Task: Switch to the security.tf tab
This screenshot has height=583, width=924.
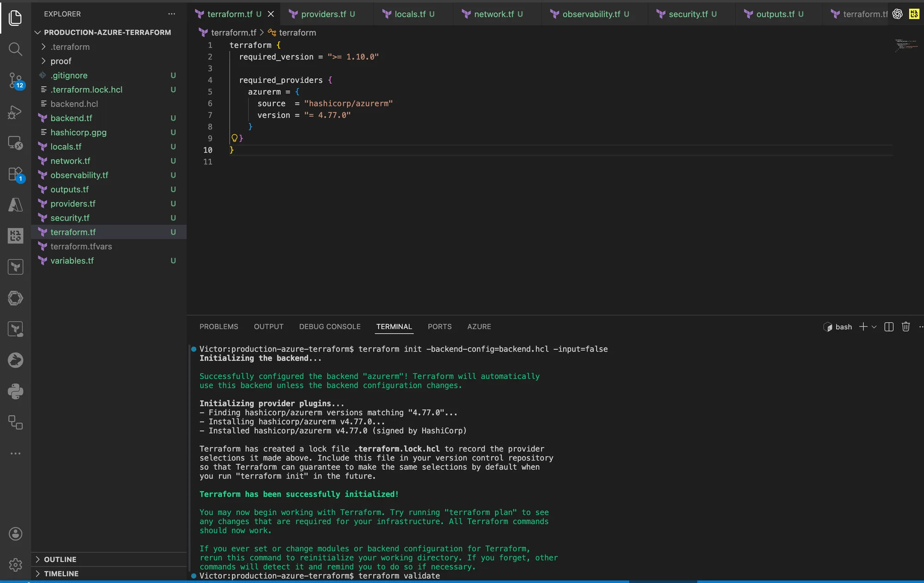Action: coord(693,14)
